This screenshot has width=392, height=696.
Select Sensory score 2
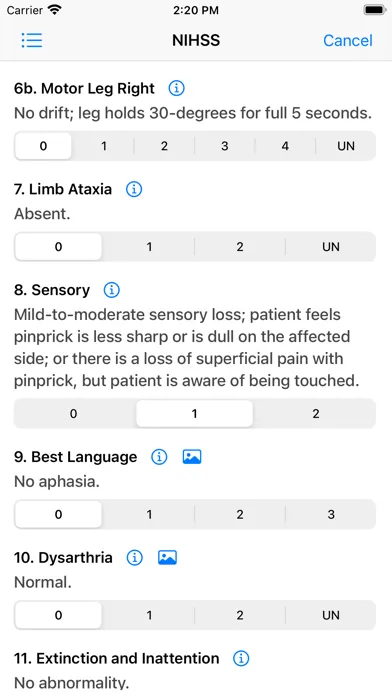coord(316,414)
